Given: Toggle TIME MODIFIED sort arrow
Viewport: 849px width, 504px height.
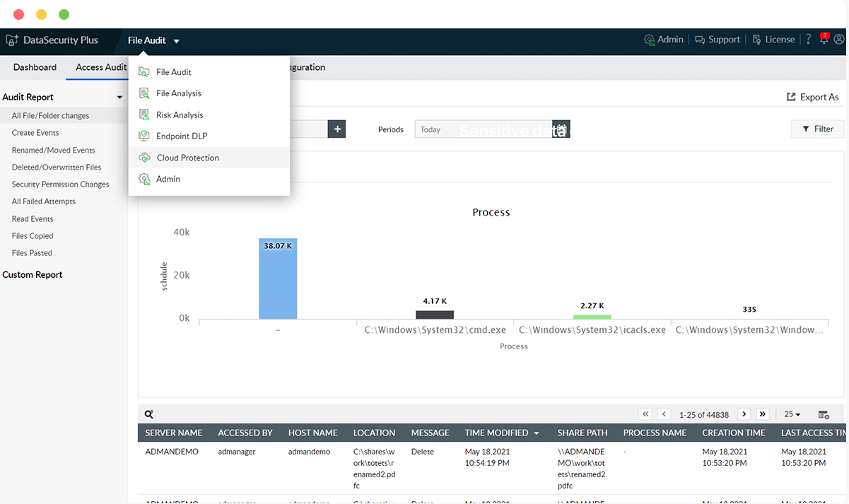Looking at the screenshot, I should pos(537,433).
